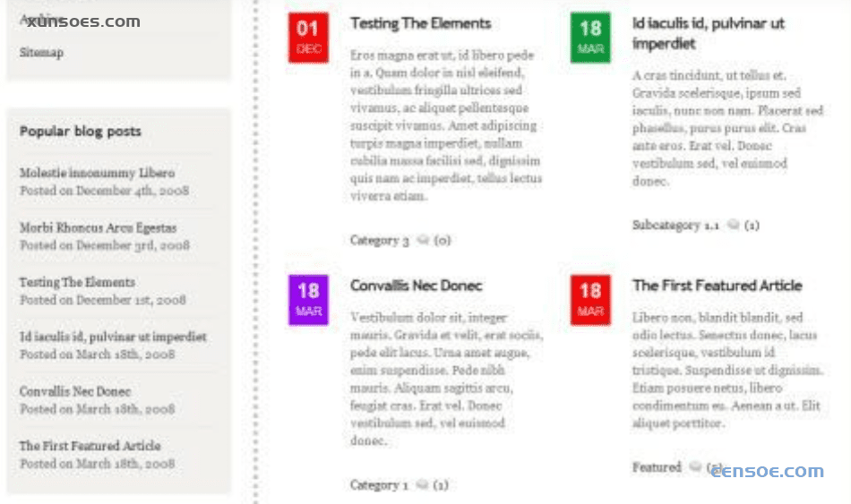The width and height of the screenshot is (851, 504).
Task: Click the purple 18 Mar date badge
Action: (x=308, y=300)
